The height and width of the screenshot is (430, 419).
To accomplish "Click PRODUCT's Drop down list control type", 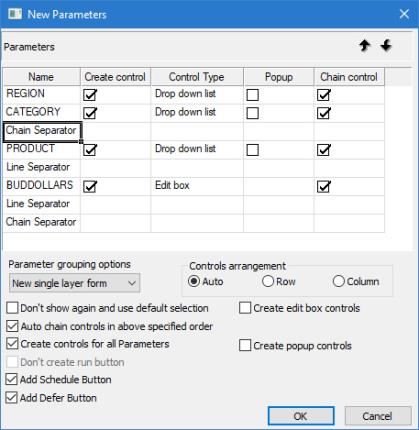I will (x=197, y=150).
